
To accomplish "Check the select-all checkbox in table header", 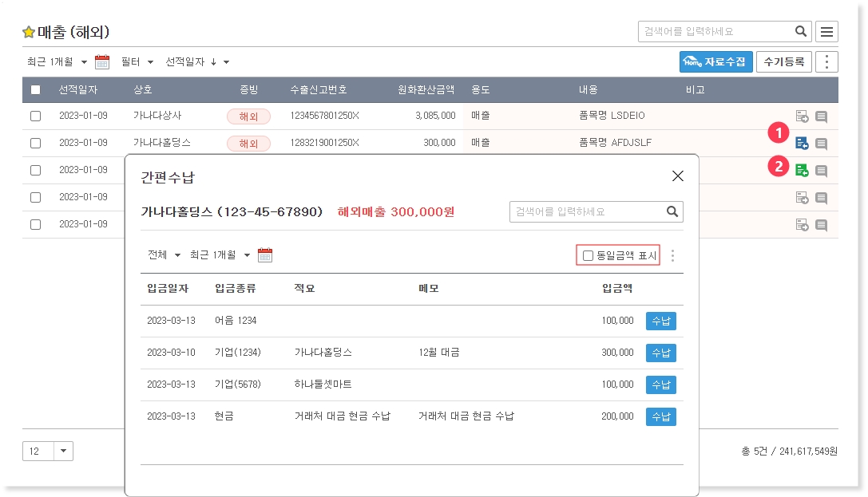I will tap(36, 90).
